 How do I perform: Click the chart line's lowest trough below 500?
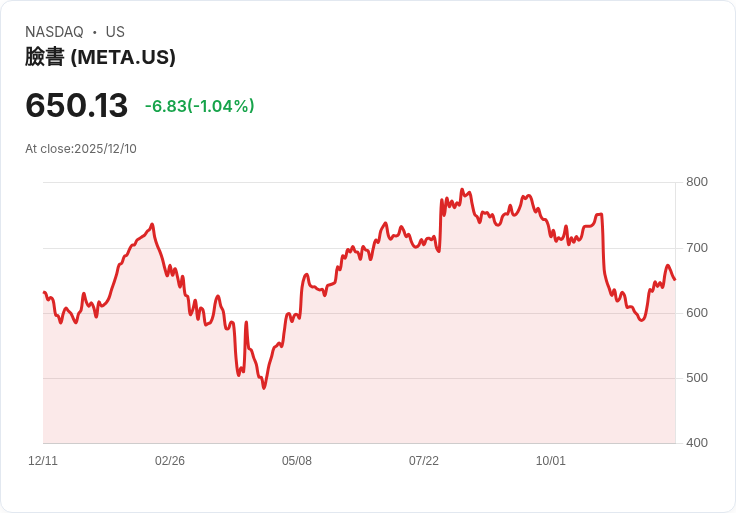pos(264,387)
